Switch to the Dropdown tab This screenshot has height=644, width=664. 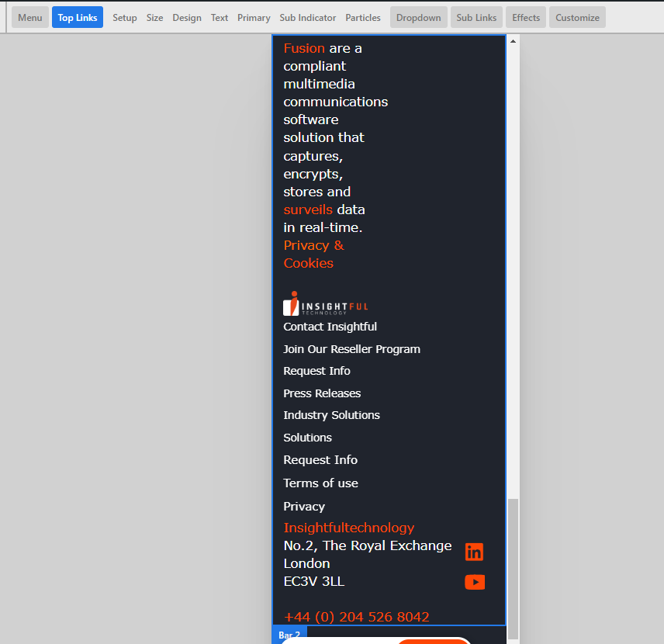418,17
